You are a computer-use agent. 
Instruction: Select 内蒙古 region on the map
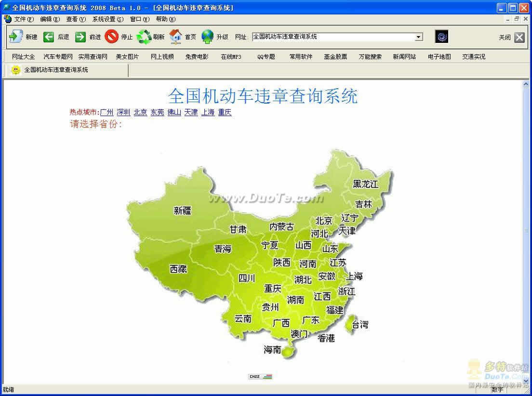(281, 226)
